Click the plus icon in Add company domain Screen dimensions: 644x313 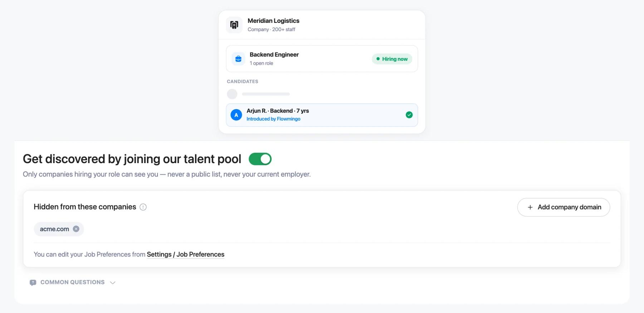coord(530,207)
